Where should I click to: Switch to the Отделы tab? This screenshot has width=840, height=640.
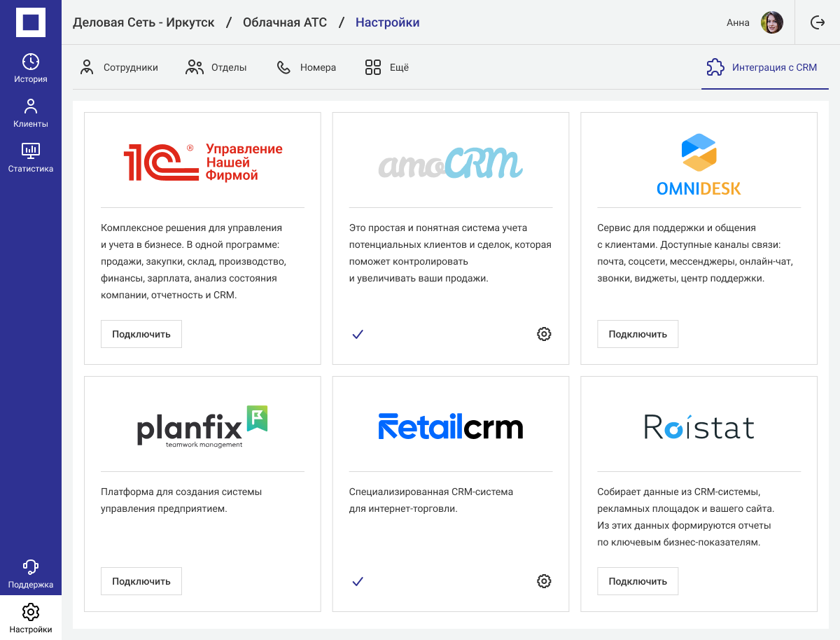216,68
